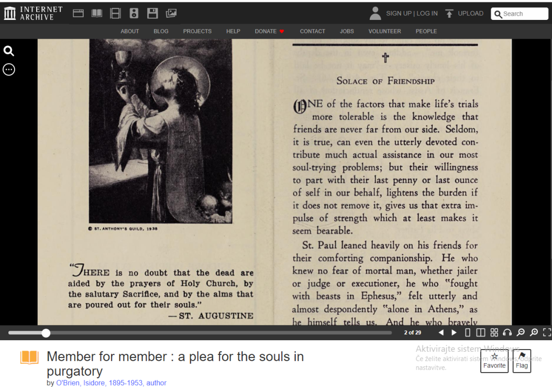The height and width of the screenshot is (392, 552).
Task: Click the user avatar icon
Action: 376,14
